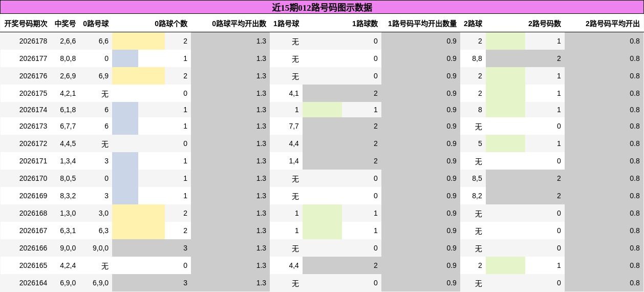644x292 pixels.
Task: Click 2路球 value 8,5
Action: (x=477, y=178)
